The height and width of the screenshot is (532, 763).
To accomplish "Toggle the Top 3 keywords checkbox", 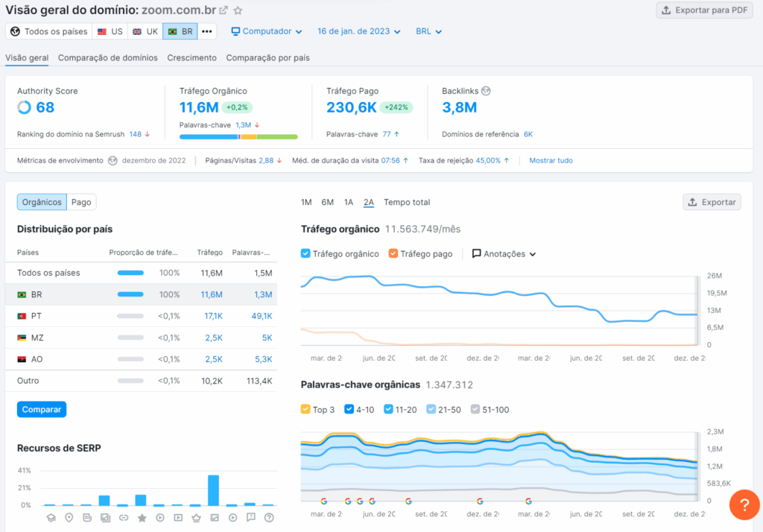I will point(305,409).
